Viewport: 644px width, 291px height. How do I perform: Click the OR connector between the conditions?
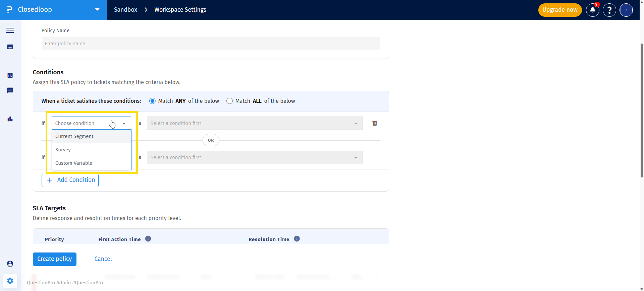coord(211,140)
